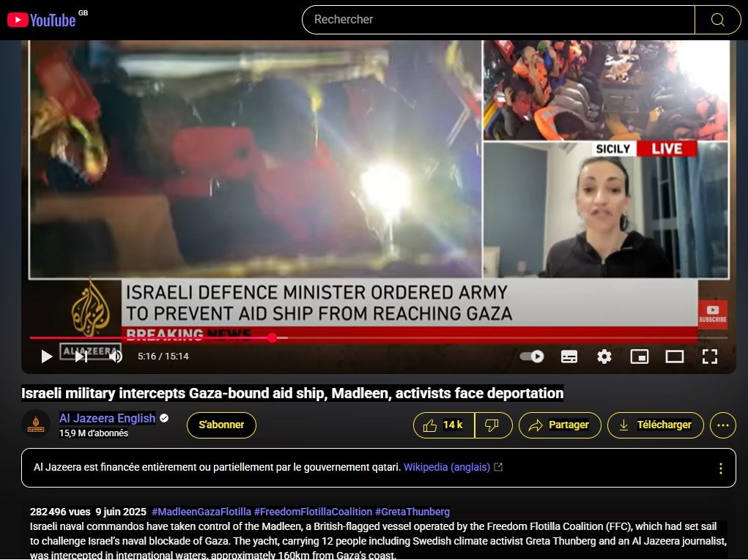
Task: Click the S'abonner subscribe button
Action: [x=221, y=425]
